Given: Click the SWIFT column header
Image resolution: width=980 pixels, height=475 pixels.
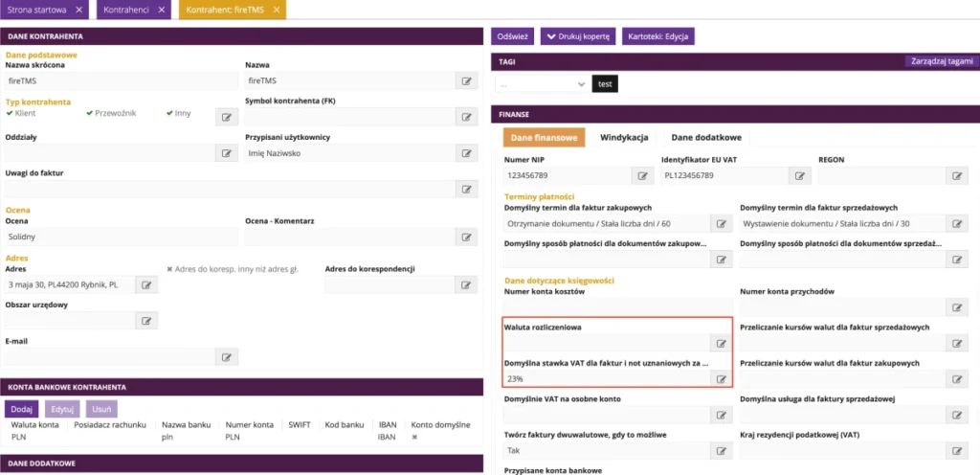Looking at the screenshot, I should click(x=300, y=425).
